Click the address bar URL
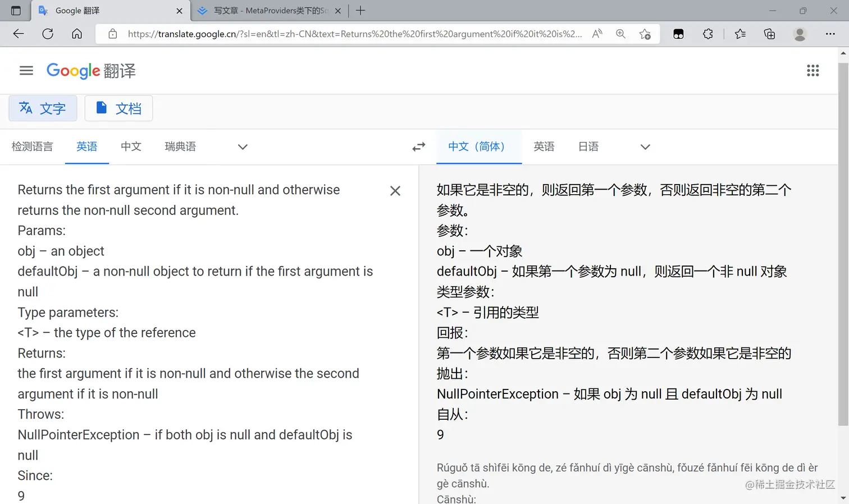This screenshot has width=849, height=504. [355, 34]
